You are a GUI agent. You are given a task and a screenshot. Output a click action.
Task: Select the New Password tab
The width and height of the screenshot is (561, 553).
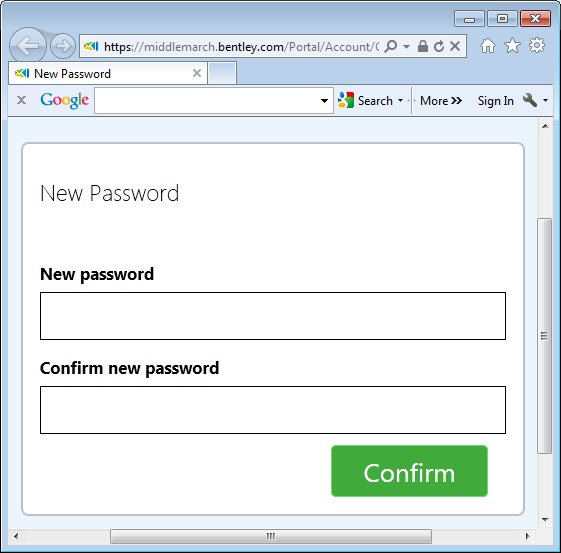[108, 74]
